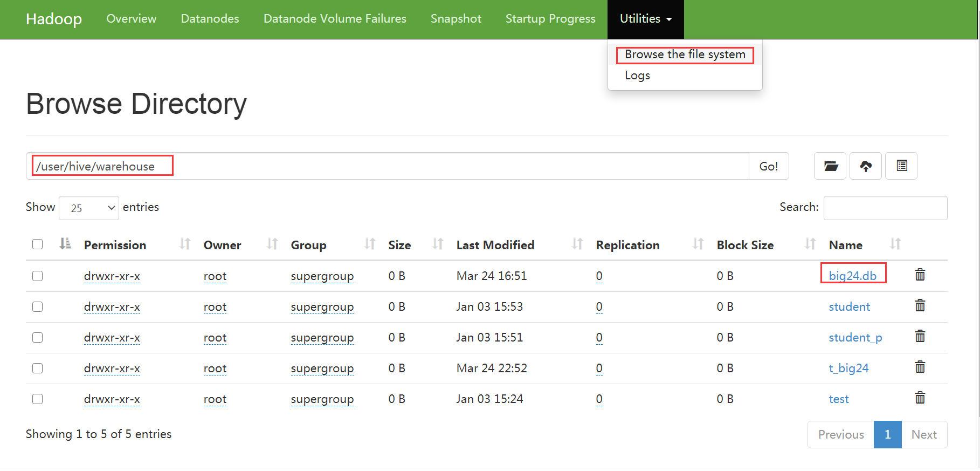Check the box for student row
This screenshot has width=980, height=471.
point(37,306)
